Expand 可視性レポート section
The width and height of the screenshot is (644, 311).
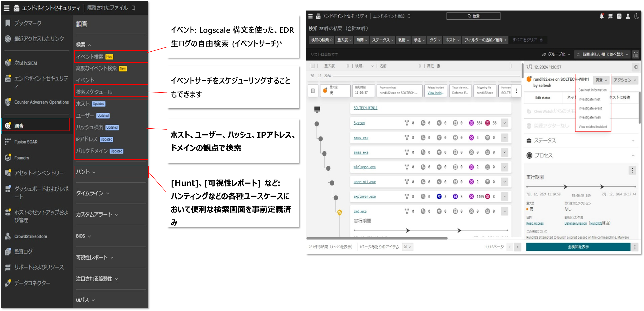(x=95, y=257)
